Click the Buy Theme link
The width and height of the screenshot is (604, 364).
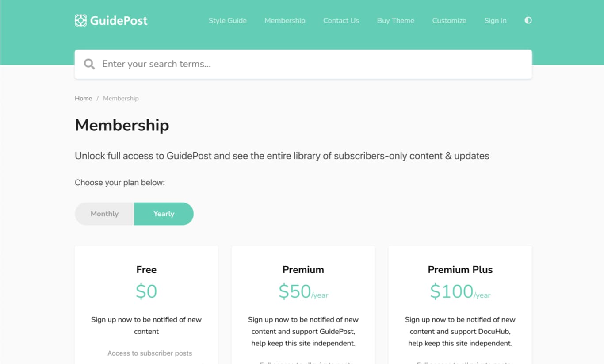[396, 20]
